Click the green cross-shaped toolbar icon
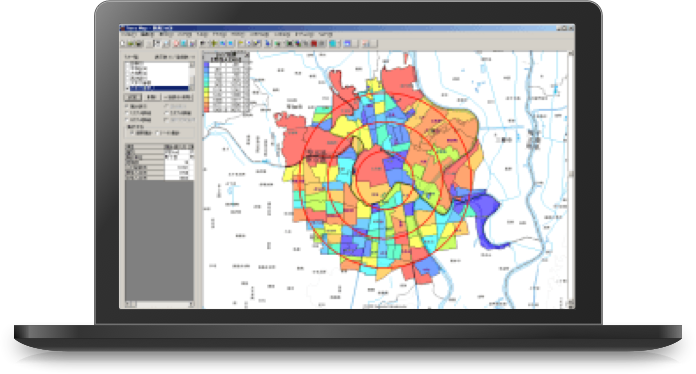696x374 pixels. click(x=214, y=43)
